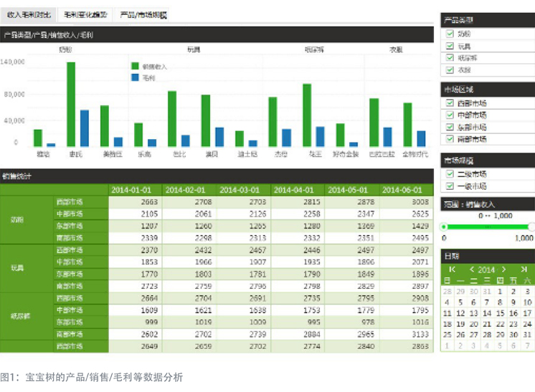
Task: Open the 产品/市场规模 tab
Action: pos(143,14)
